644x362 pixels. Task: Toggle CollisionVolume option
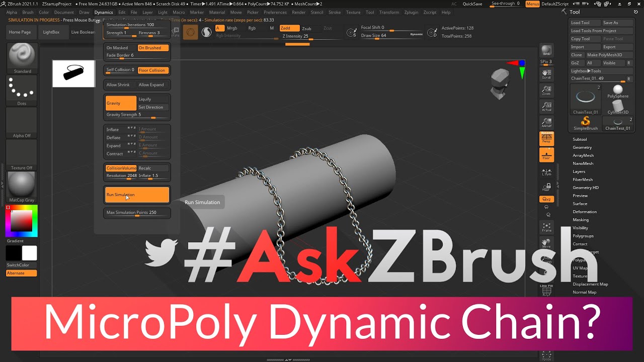pyautogui.click(x=121, y=168)
